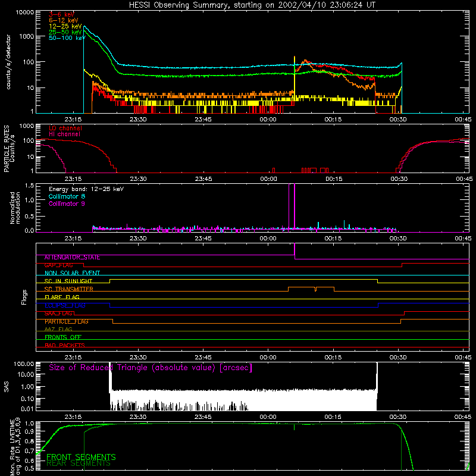Click the ECLIPSE_FLAG label
Screen dimensions: 476x476
coord(65,305)
